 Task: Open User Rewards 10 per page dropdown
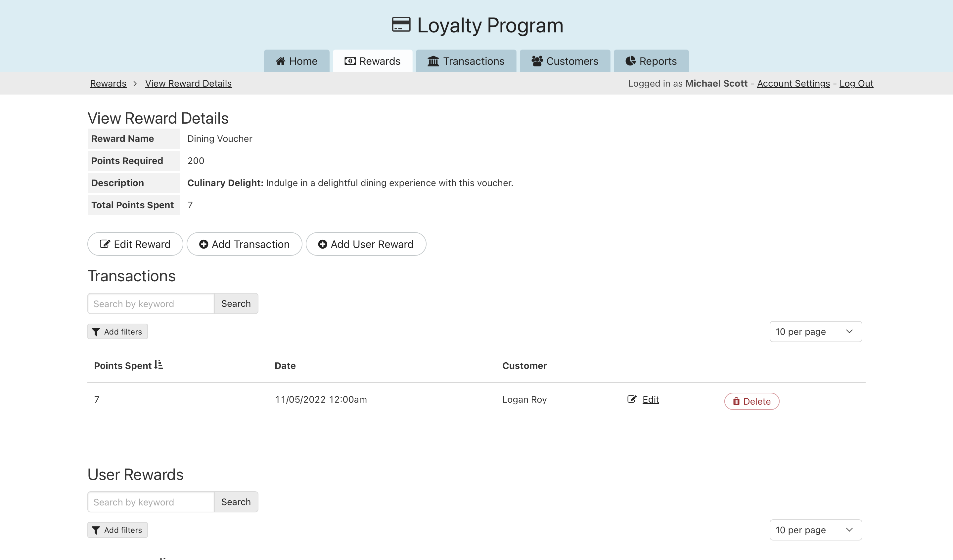pos(816,530)
